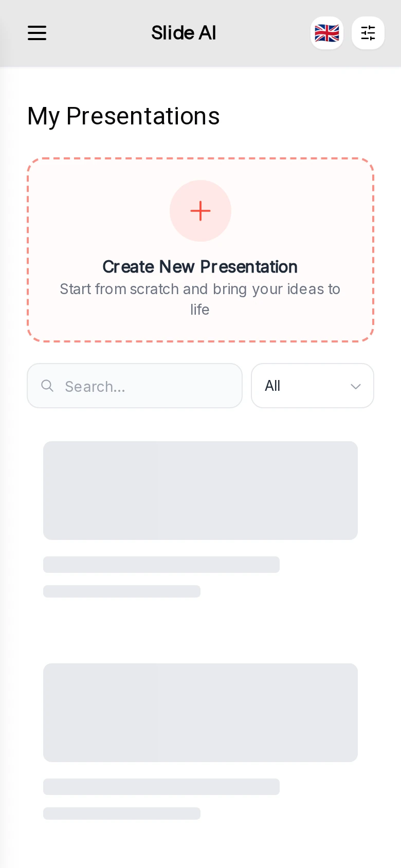Click the magnifying glass search icon
Image resolution: width=401 pixels, height=868 pixels.
point(47,386)
